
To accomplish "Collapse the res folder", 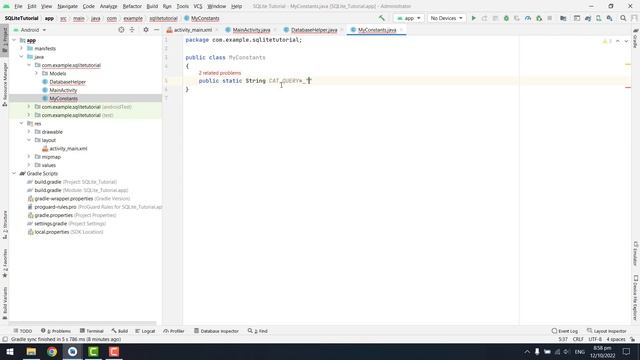I will 22,123.
